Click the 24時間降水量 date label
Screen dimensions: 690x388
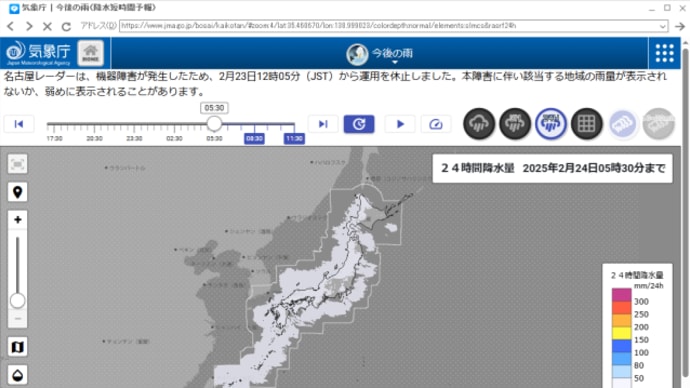pos(553,168)
